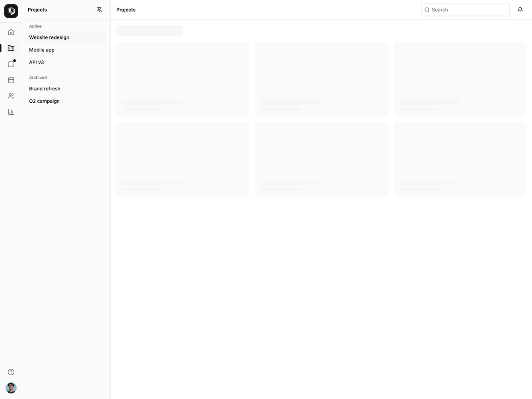Open the Calendar icon in the sidebar

[11, 80]
